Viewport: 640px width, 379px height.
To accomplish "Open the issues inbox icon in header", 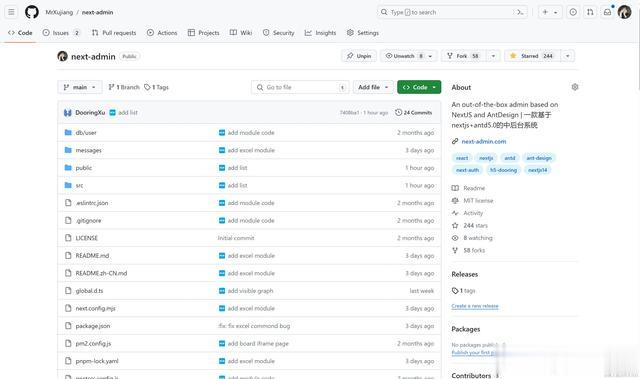I will (573, 12).
